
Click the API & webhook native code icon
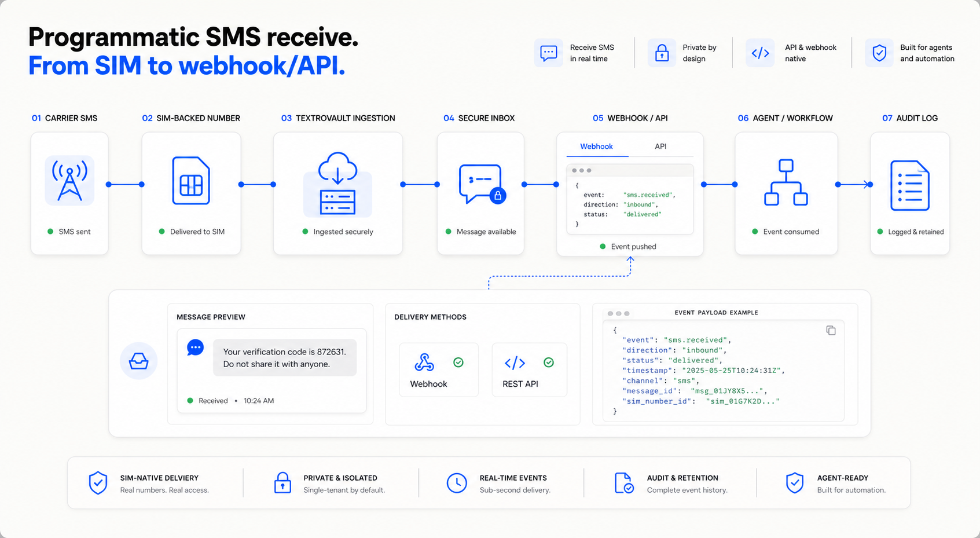[x=760, y=53]
